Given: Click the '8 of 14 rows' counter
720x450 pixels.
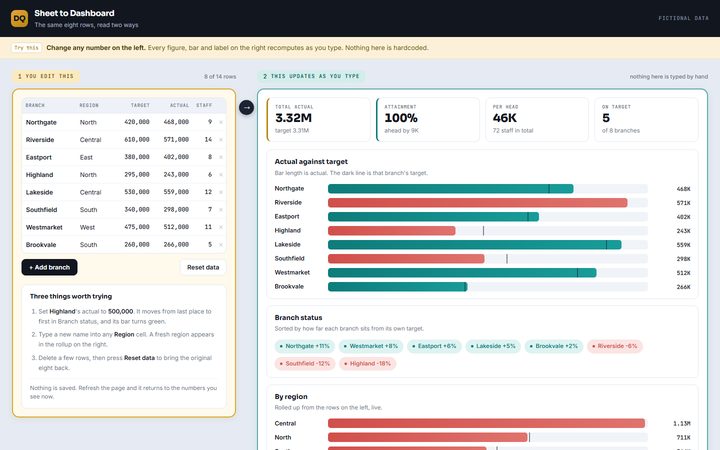Looking at the screenshot, I should [x=220, y=77].
